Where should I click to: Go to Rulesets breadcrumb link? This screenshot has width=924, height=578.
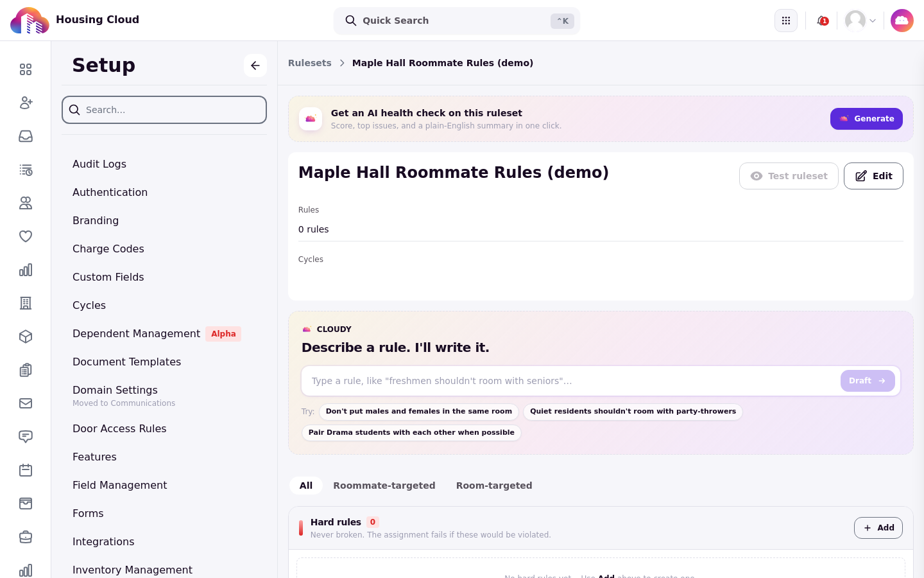tap(310, 63)
